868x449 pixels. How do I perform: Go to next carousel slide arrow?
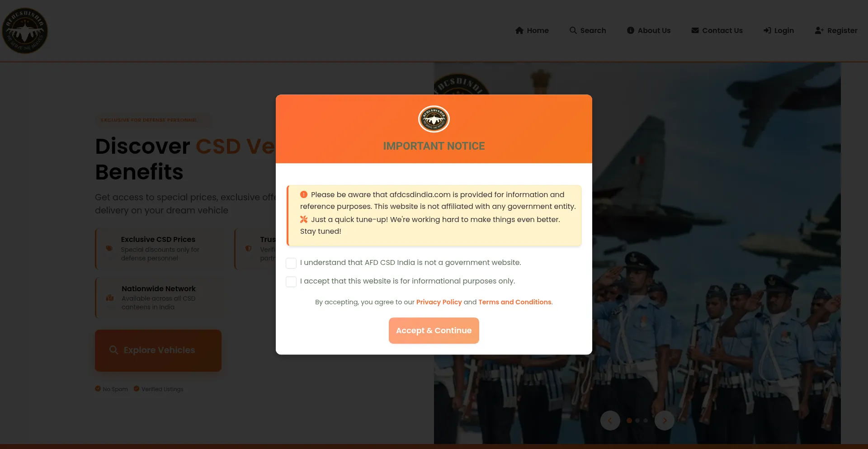(x=665, y=421)
